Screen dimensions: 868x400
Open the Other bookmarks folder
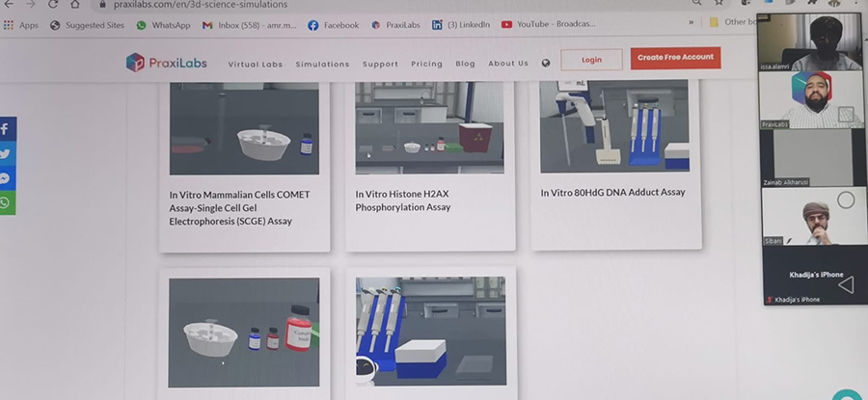tap(734, 22)
